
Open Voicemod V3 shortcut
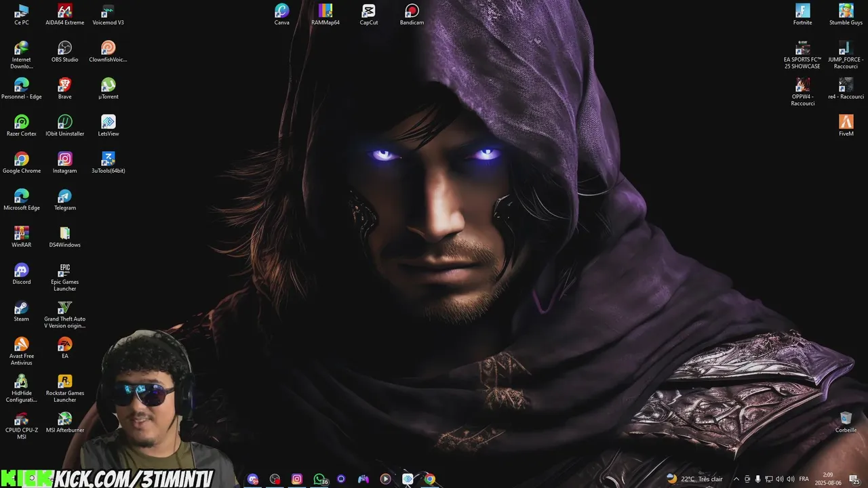tap(108, 14)
